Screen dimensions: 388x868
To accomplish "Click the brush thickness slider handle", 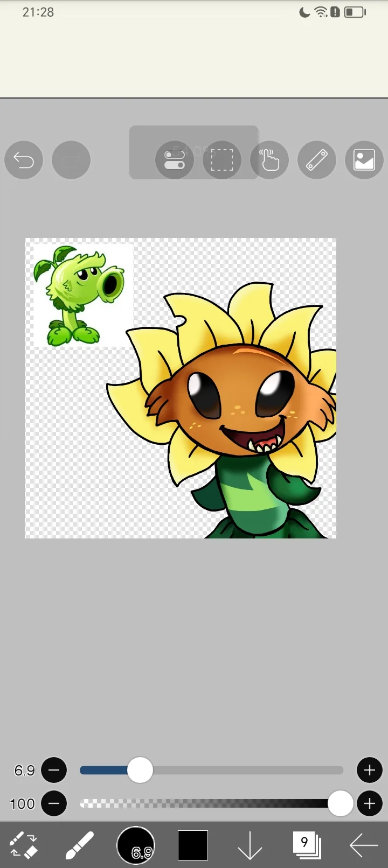I will click(x=140, y=770).
